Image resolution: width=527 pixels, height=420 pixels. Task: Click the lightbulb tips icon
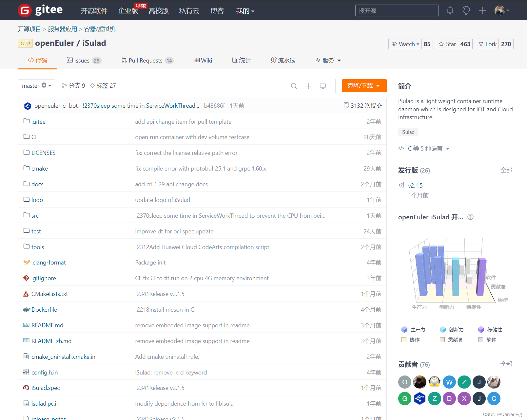pos(466,10)
